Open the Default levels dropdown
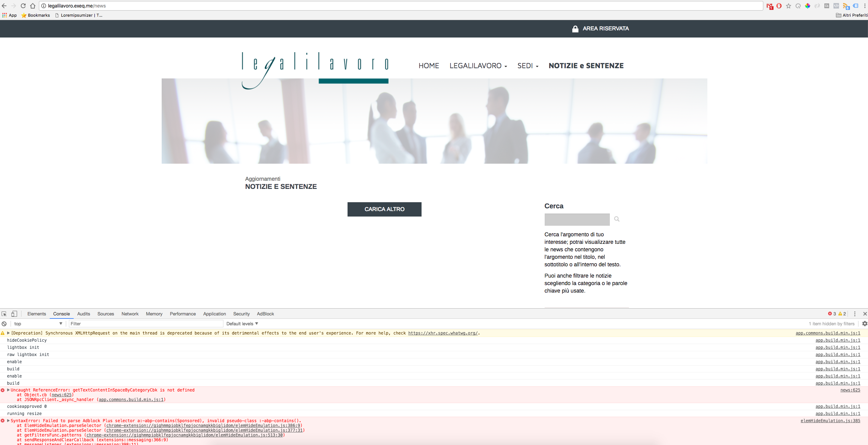This screenshot has height=445, width=868. coord(242,324)
